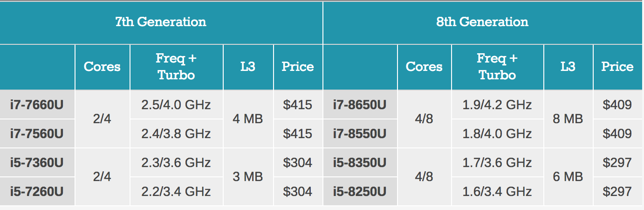Select the 1.9/4.2 GHz frequency cell

tap(497, 105)
